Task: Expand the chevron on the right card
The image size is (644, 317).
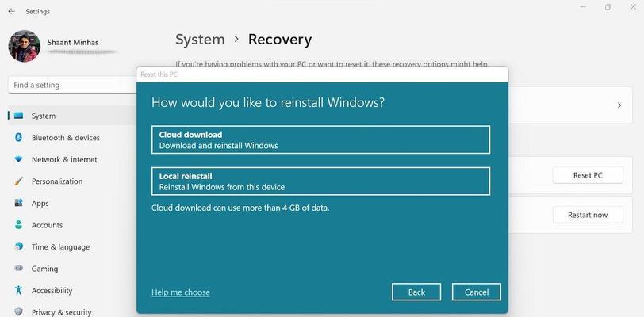Action: 619,105
